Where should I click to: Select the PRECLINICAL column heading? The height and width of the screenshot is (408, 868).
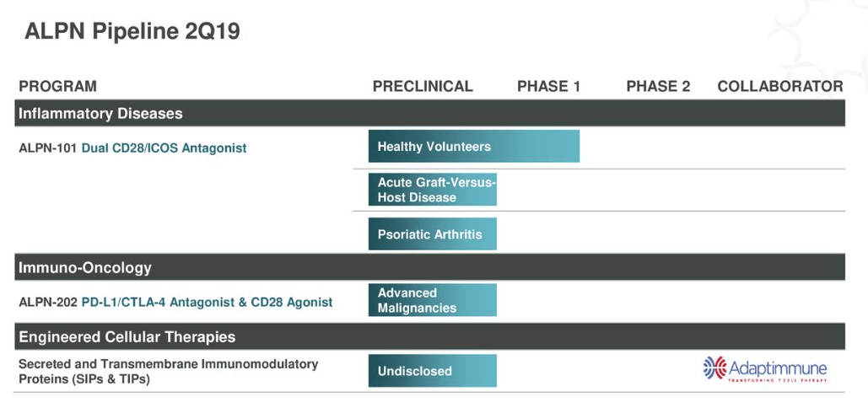tap(423, 86)
